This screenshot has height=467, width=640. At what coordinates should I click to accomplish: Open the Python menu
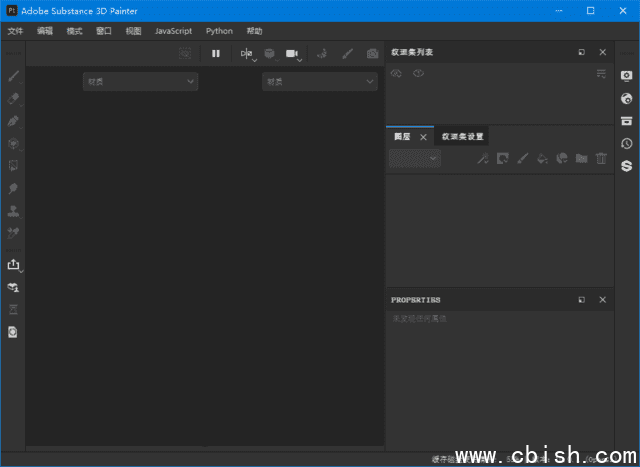(x=219, y=31)
